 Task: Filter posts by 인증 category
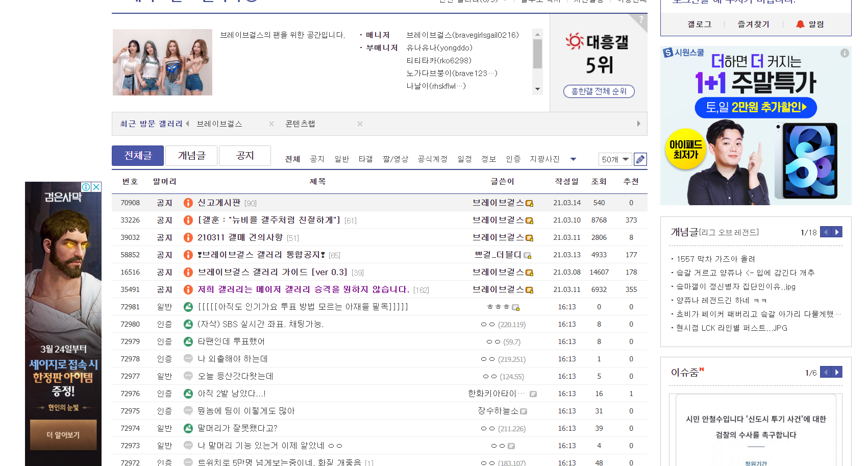pos(513,159)
